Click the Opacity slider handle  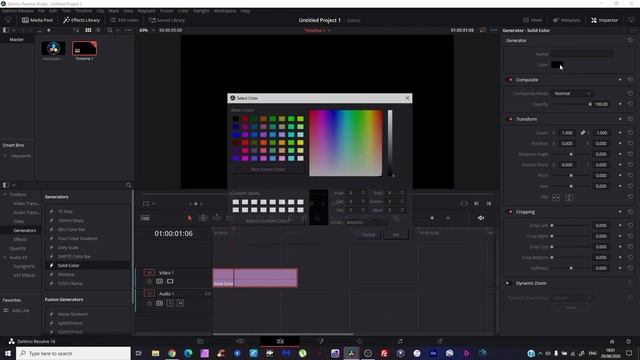(x=590, y=104)
